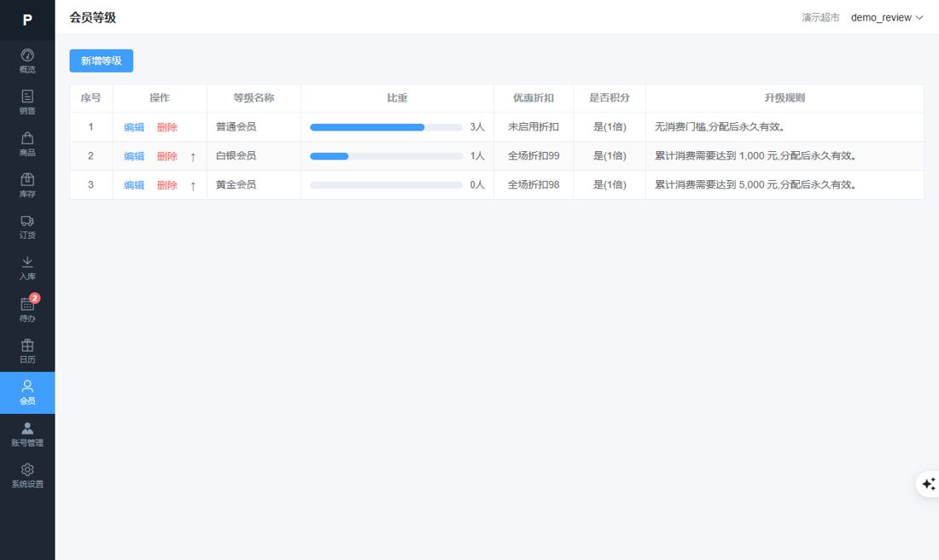The height and width of the screenshot is (560, 939).
Task: Click the 升级规则 column header
Action: [784, 97]
